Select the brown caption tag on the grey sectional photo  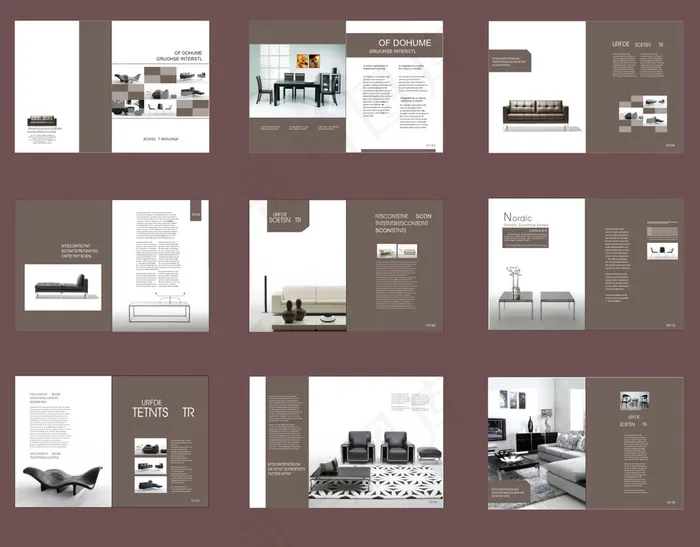pyautogui.click(x=509, y=492)
